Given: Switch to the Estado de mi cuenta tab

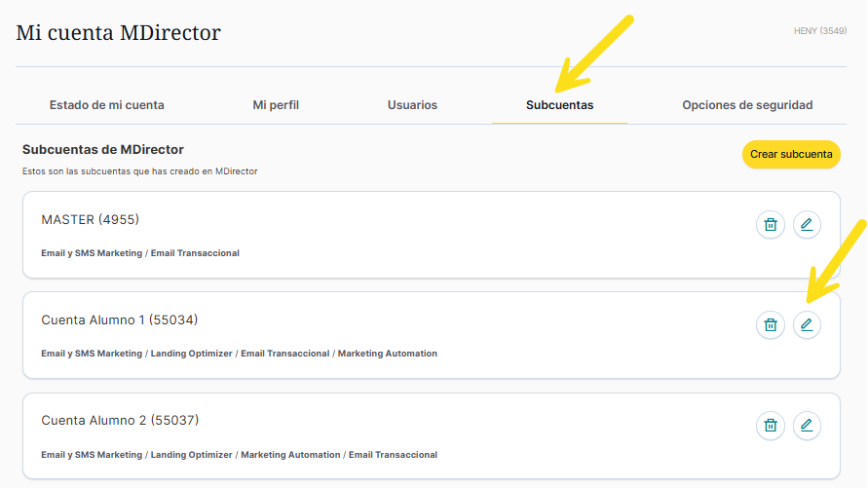Looking at the screenshot, I should [x=106, y=105].
